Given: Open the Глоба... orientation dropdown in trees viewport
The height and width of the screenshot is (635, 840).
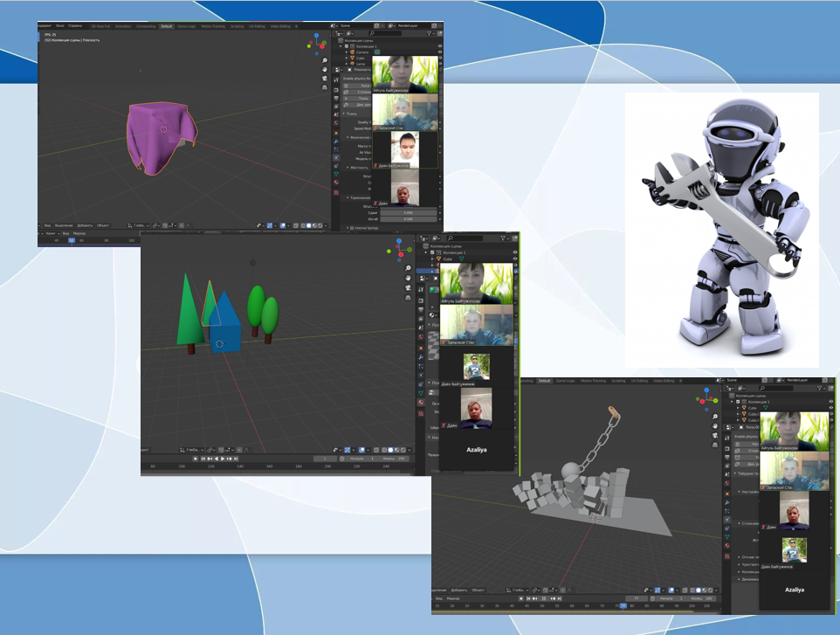Looking at the screenshot, I should [194, 450].
